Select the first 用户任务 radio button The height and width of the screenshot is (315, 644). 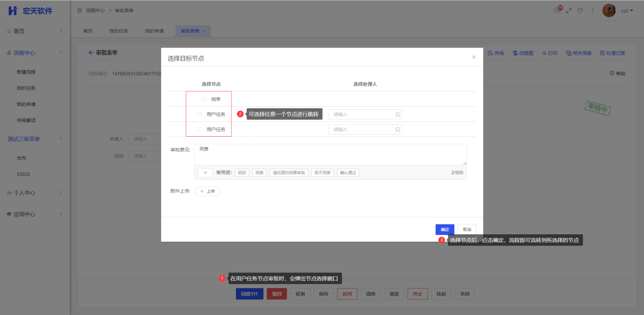[200, 114]
